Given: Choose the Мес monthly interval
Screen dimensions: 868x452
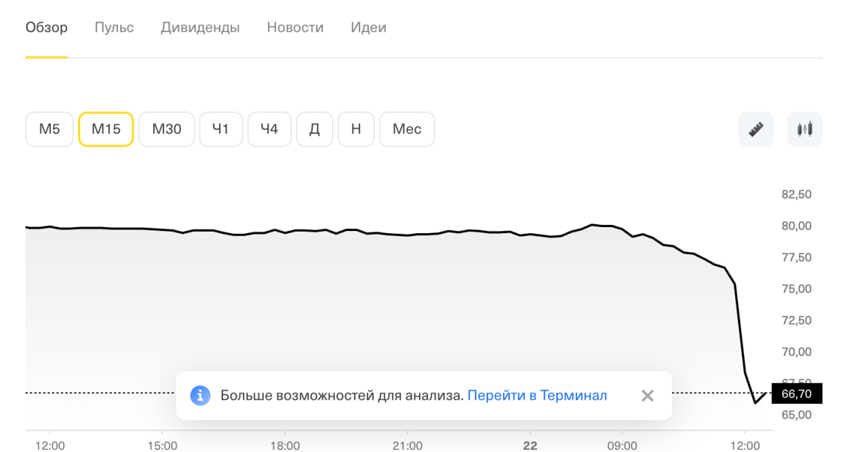Looking at the screenshot, I should pyautogui.click(x=407, y=129).
